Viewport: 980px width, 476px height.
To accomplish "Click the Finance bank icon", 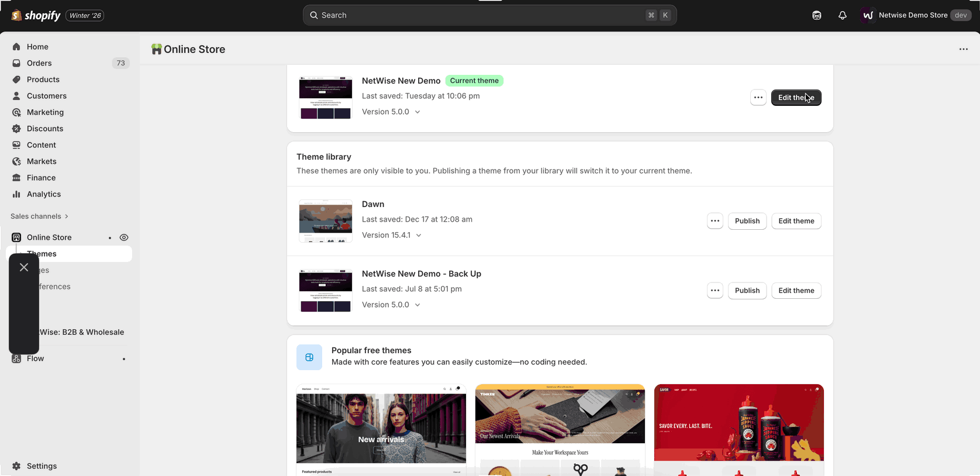I will pos(16,178).
